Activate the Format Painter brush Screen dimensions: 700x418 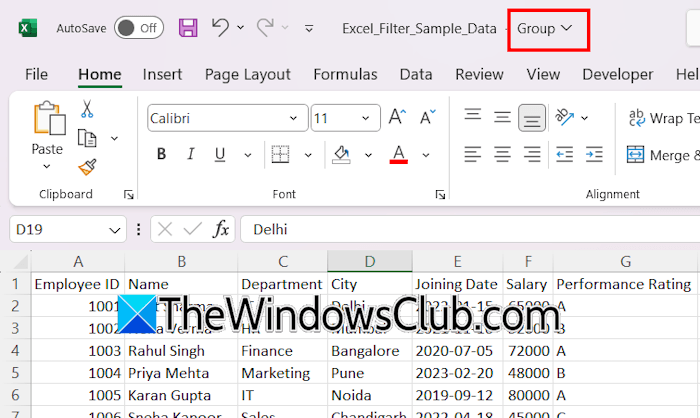pos(87,167)
